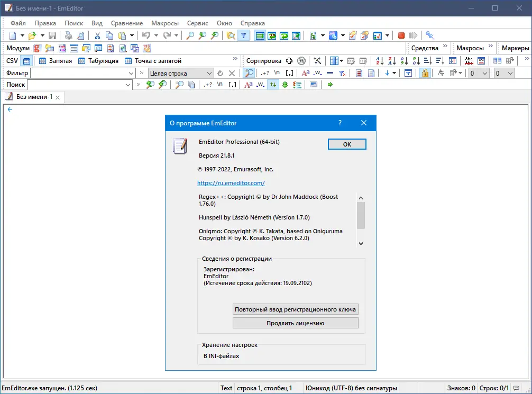Click the Find magnifier icon in main toolbar

point(190,35)
